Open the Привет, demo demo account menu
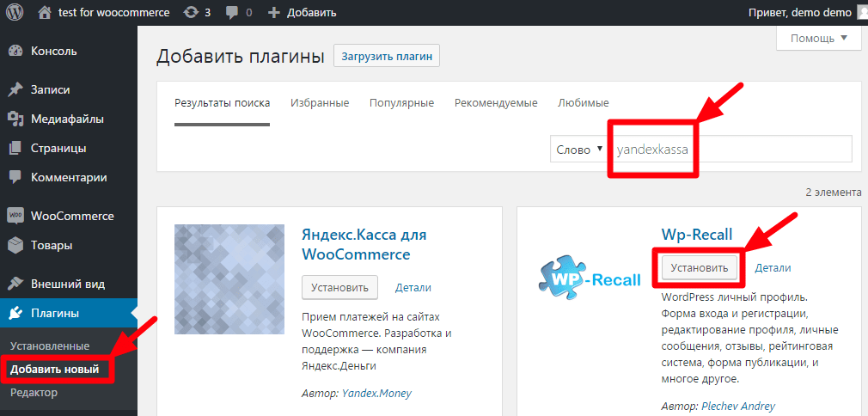This screenshot has width=868, height=416. 800,12
